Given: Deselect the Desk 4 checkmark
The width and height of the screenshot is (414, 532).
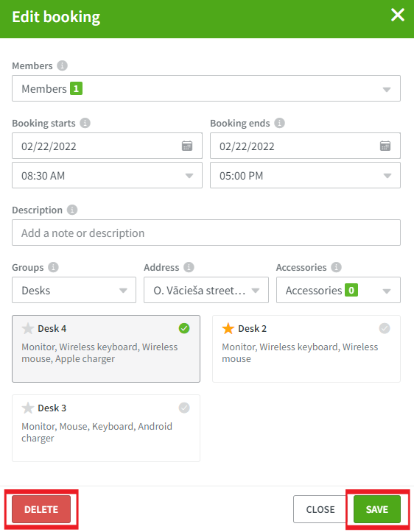Looking at the screenshot, I should click(x=184, y=328).
